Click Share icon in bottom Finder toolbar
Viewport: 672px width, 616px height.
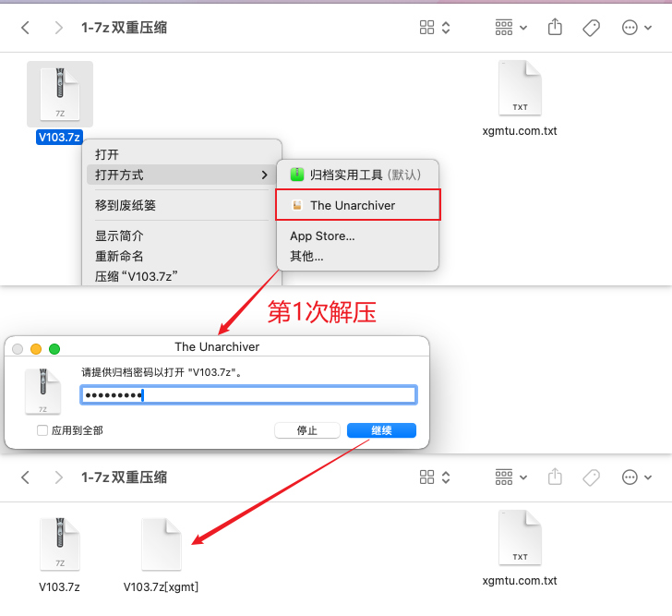[x=555, y=477]
